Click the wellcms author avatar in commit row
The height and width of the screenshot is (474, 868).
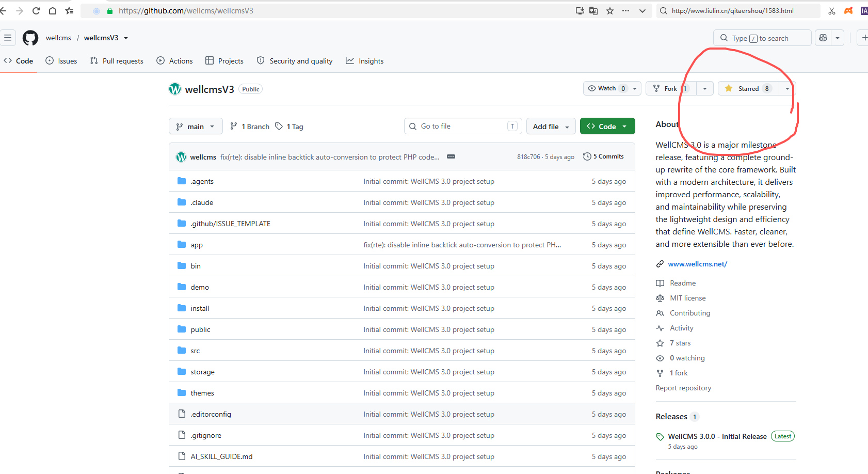click(x=181, y=157)
